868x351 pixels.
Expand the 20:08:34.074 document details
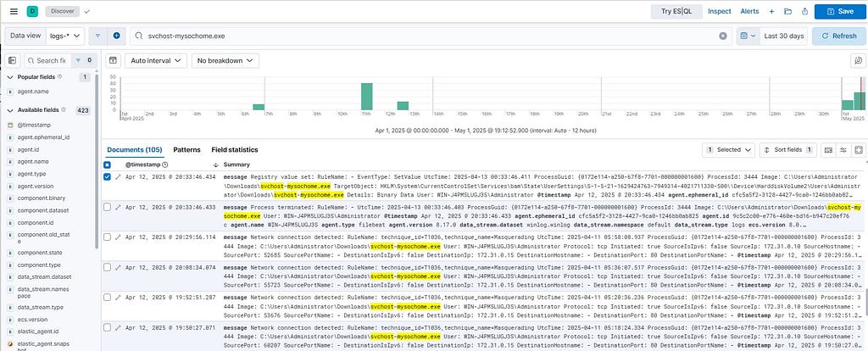[118, 267]
